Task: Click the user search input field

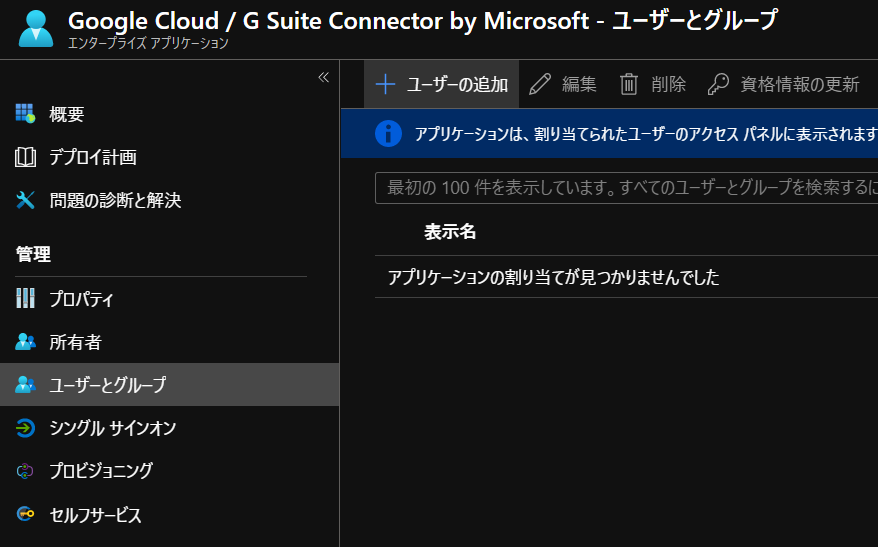Action: pyautogui.click(x=626, y=188)
